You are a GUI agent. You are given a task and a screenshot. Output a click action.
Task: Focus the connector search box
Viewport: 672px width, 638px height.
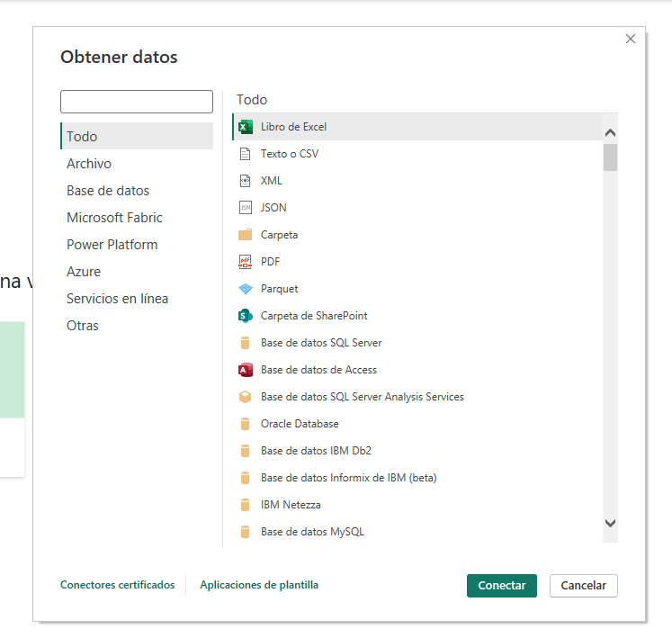(x=137, y=102)
